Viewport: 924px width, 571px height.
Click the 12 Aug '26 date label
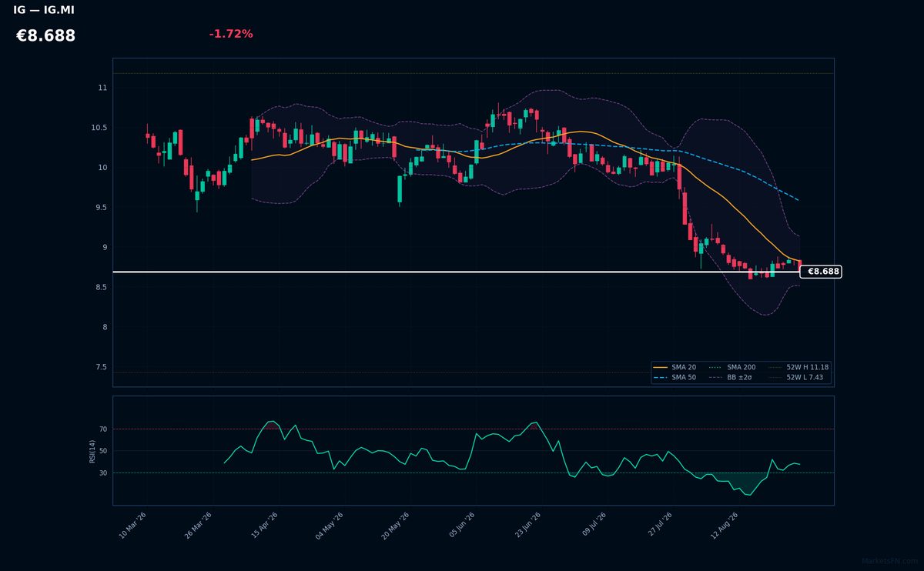(x=724, y=526)
